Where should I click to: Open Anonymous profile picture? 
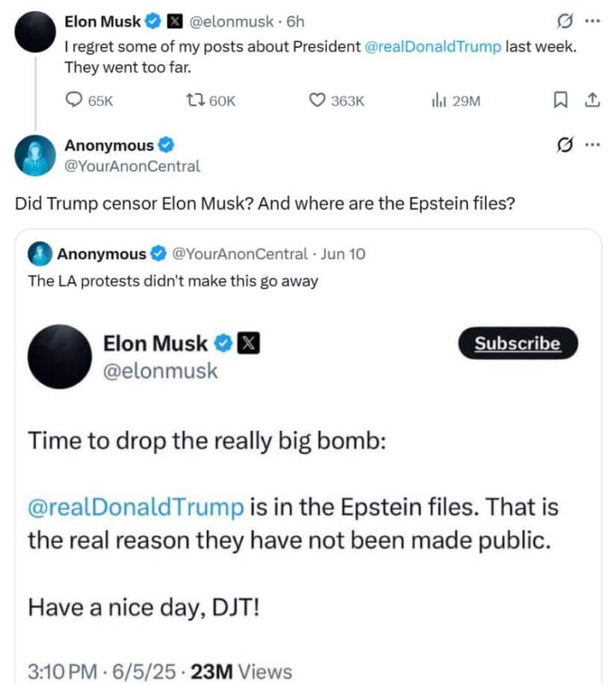tap(36, 156)
